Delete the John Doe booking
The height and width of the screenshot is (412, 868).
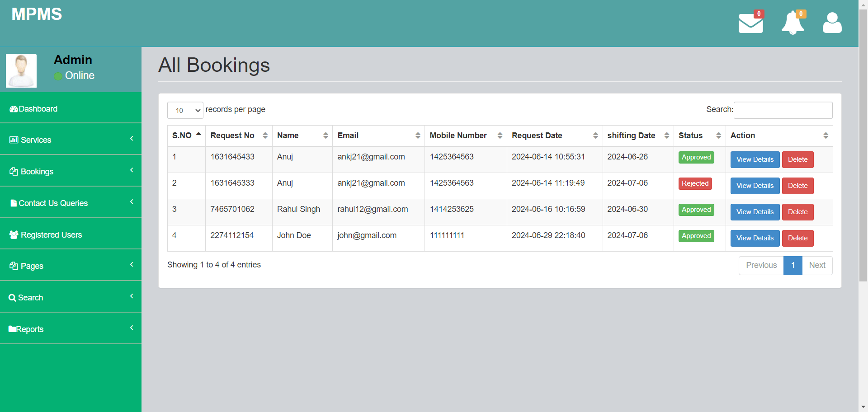click(x=797, y=238)
